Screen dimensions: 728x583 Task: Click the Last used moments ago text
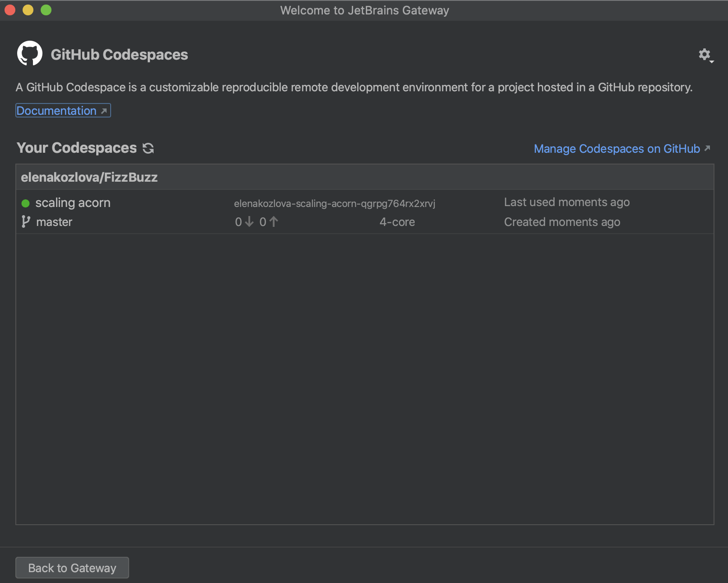(566, 202)
